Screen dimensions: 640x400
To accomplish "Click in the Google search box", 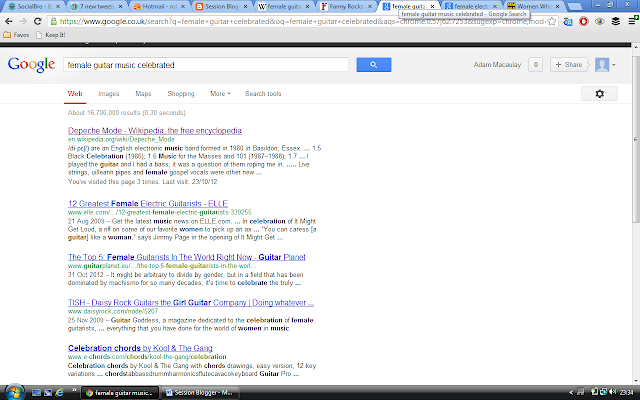I will [x=206, y=64].
